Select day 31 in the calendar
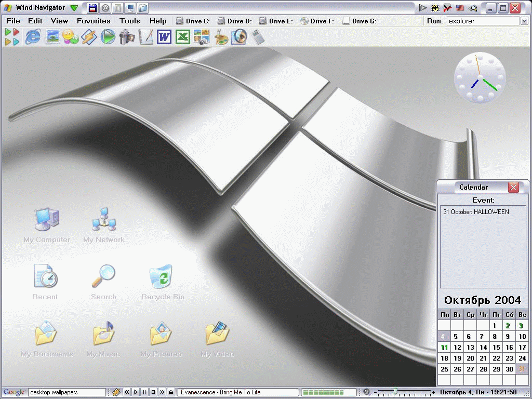 point(522,369)
